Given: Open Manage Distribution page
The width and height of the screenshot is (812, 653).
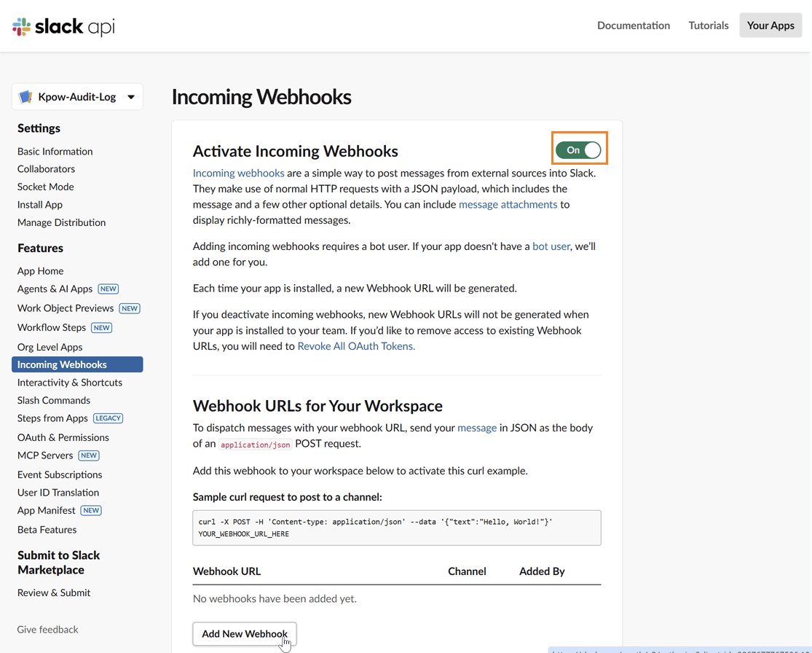Looking at the screenshot, I should pos(62,222).
